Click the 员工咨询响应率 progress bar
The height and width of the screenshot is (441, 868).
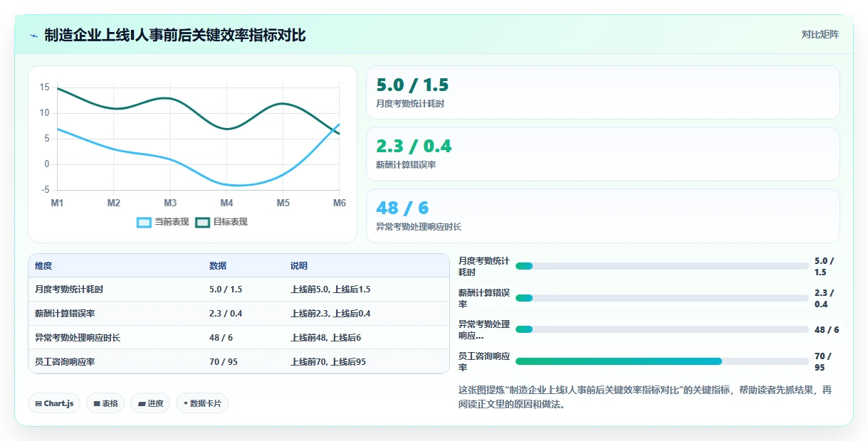[662, 361]
